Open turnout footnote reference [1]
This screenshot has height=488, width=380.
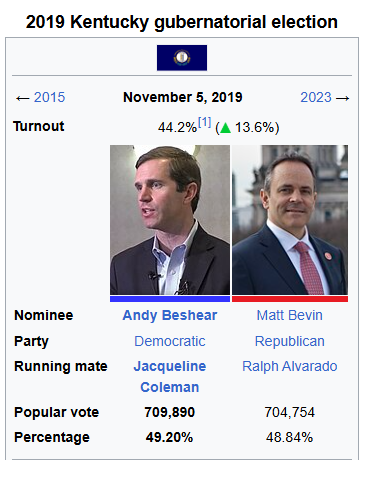204,122
